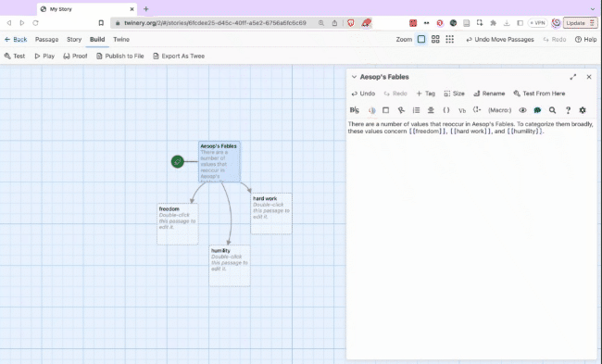
Task: Click Test in the Build toolbar
Action: tap(15, 56)
